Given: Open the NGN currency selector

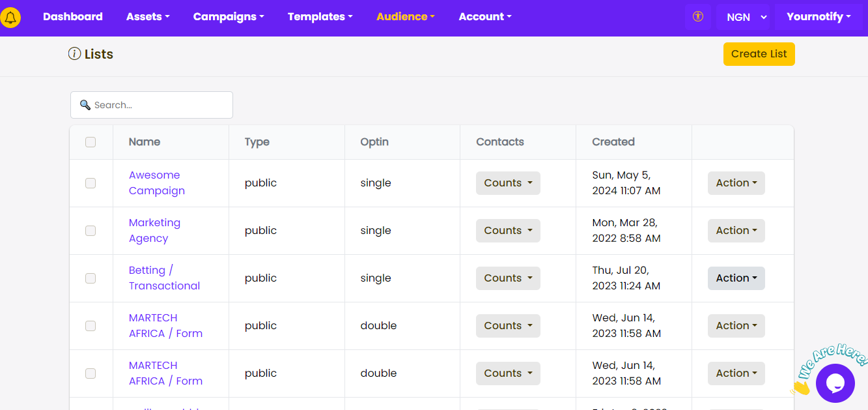Looking at the screenshot, I should (743, 17).
